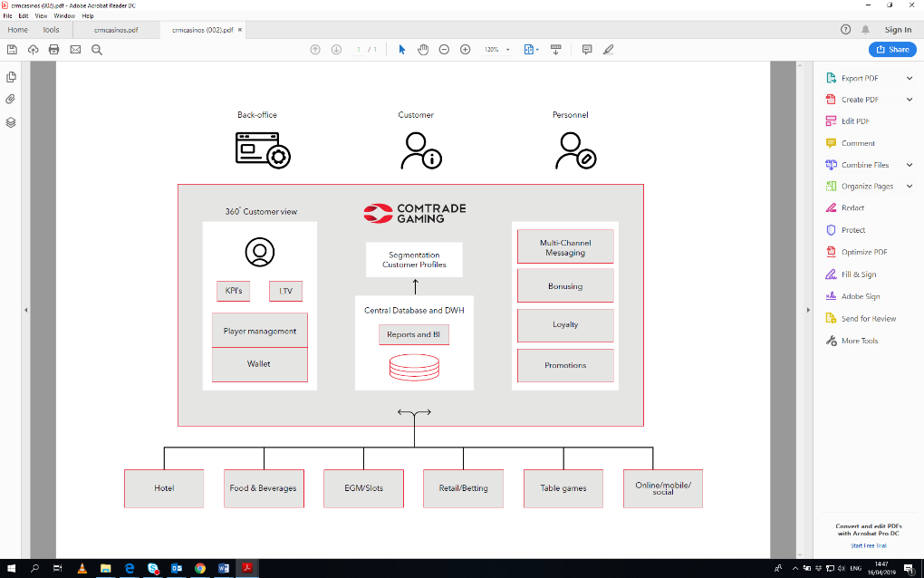The image size is (924, 578).
Task: Open the View menu
Action: [x=41, y=16]
